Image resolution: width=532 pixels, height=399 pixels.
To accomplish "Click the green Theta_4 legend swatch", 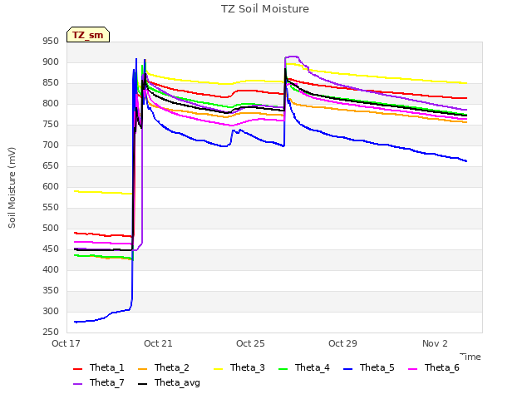I will [x=283, y=369].
